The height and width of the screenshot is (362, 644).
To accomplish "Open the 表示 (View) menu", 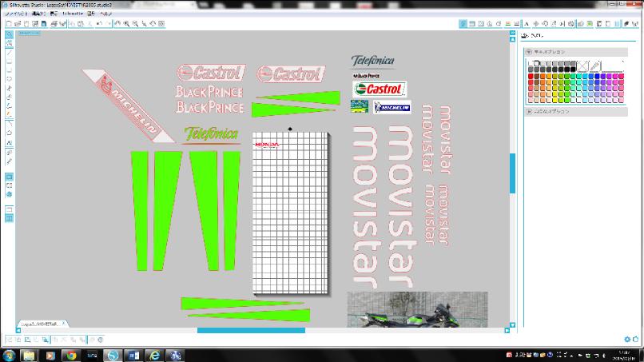I will point(54,14).
